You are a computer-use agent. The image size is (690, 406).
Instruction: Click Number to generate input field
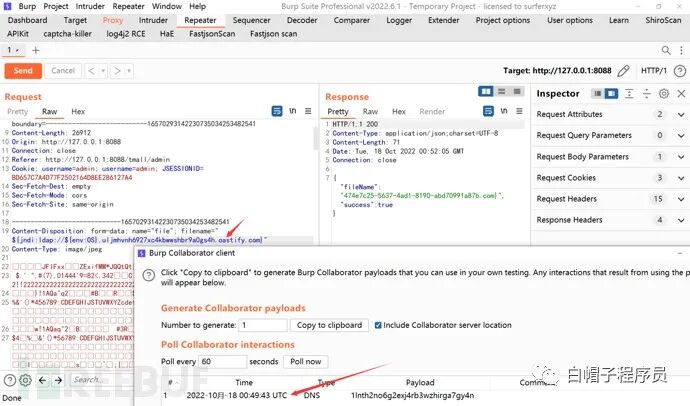tap(263, 326)
